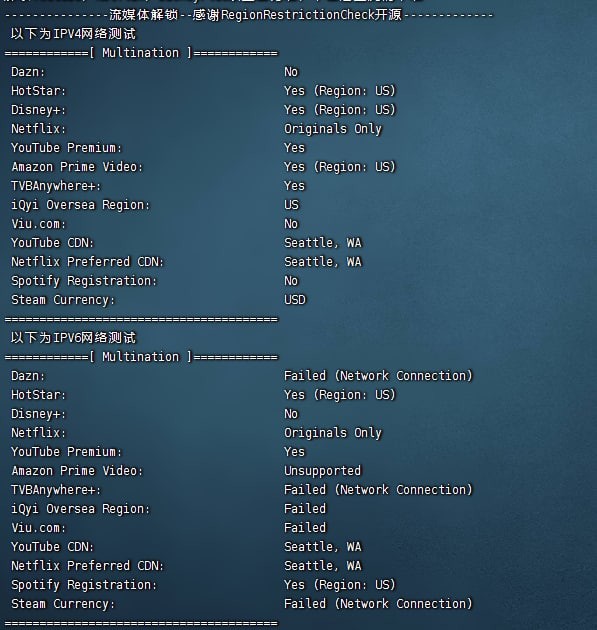Image resolution: width=597 pixels, height=630 pixels.
Task: Click IPV6 Amazon Prime Video Unsupported result
Action: [323, 471]
